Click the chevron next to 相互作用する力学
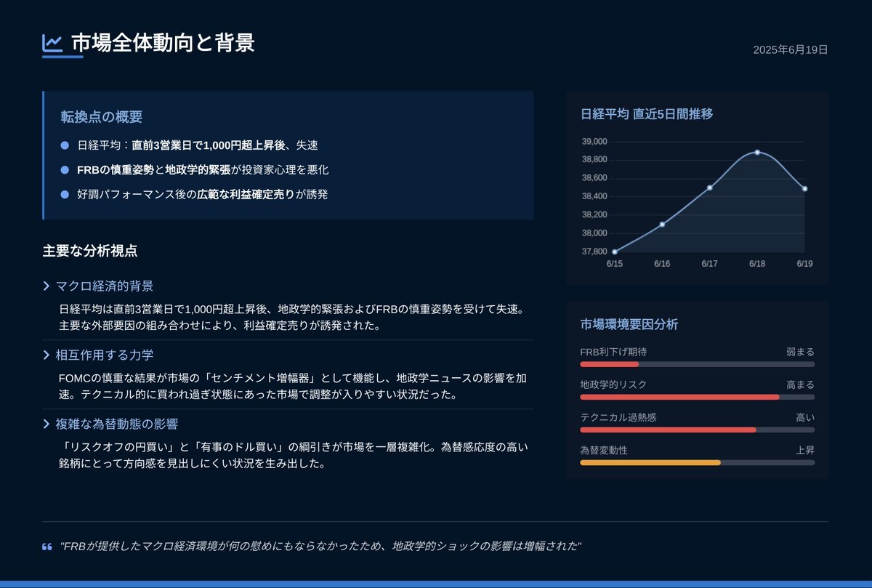This screenshot has height=588, width=872. [47, 355]
